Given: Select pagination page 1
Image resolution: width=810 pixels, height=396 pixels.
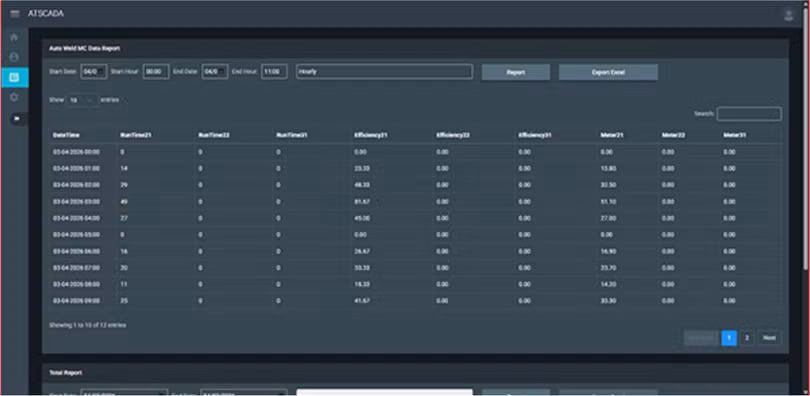Looking at the screenshot, I should (x=729, y=338).
